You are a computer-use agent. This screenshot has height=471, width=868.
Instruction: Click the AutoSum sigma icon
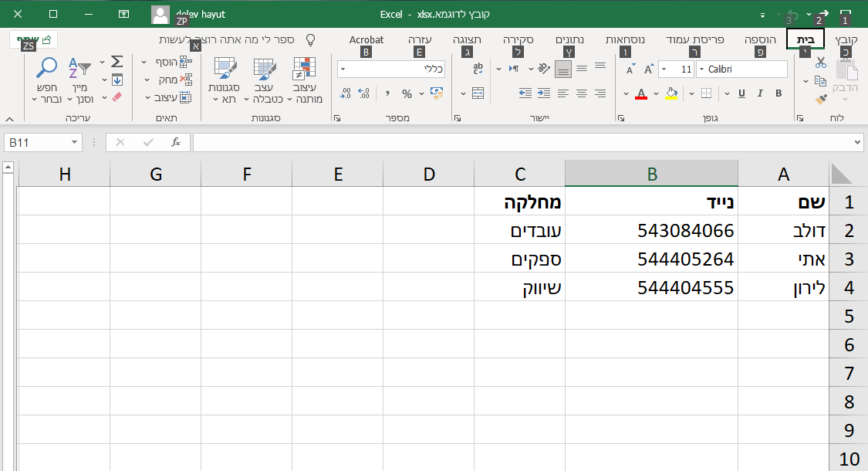coord(117,61)
